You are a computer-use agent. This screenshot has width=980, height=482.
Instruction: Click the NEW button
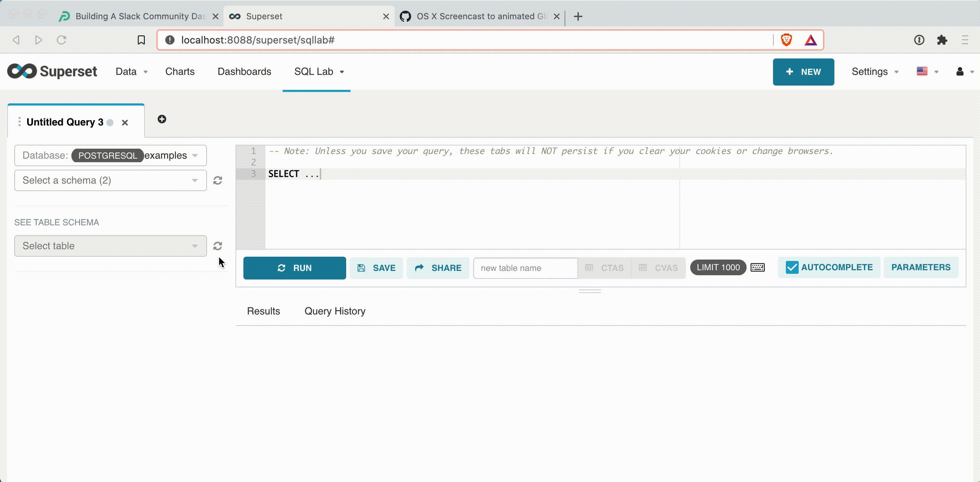[x=803, y=72]
